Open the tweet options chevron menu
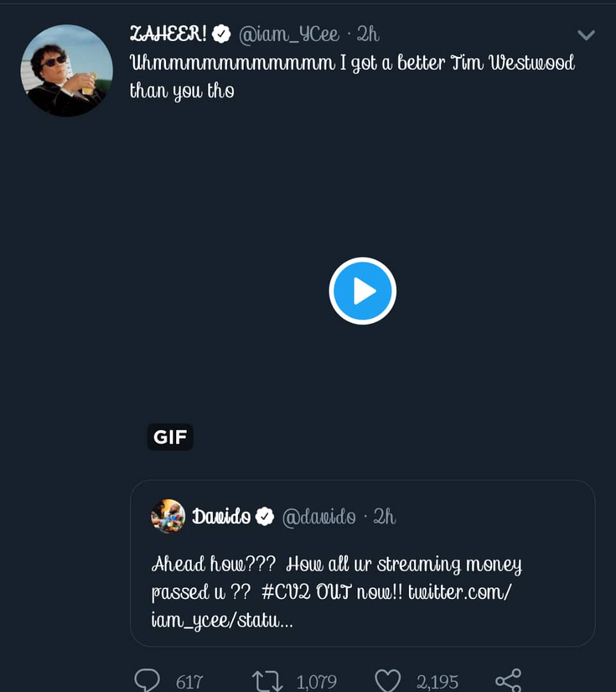The image size is (616, 692). coord(586,35)
